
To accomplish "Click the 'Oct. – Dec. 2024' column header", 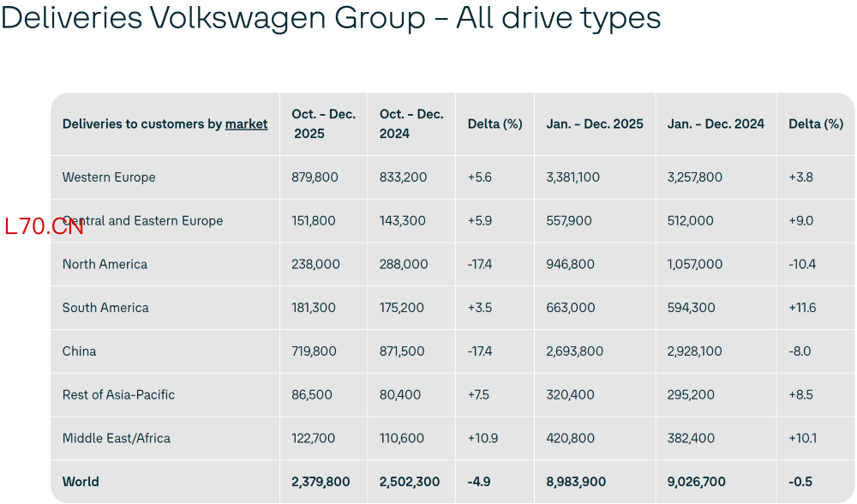I will [411, 124].
